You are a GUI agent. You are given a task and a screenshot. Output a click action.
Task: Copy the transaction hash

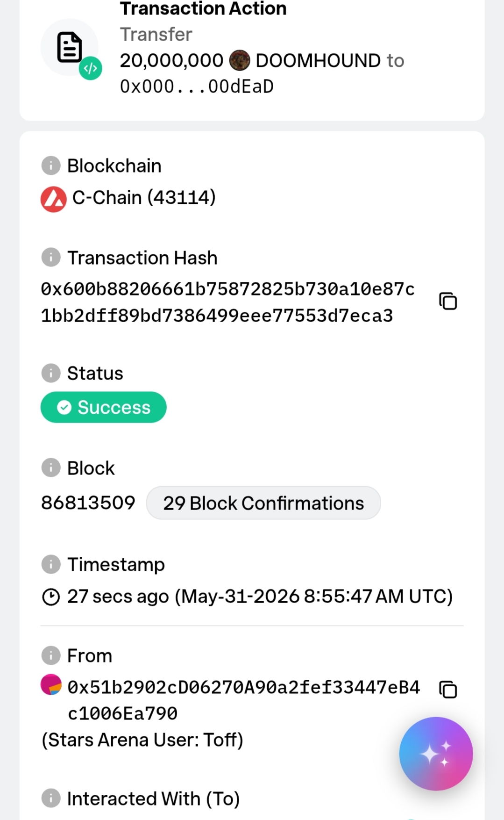448,302
